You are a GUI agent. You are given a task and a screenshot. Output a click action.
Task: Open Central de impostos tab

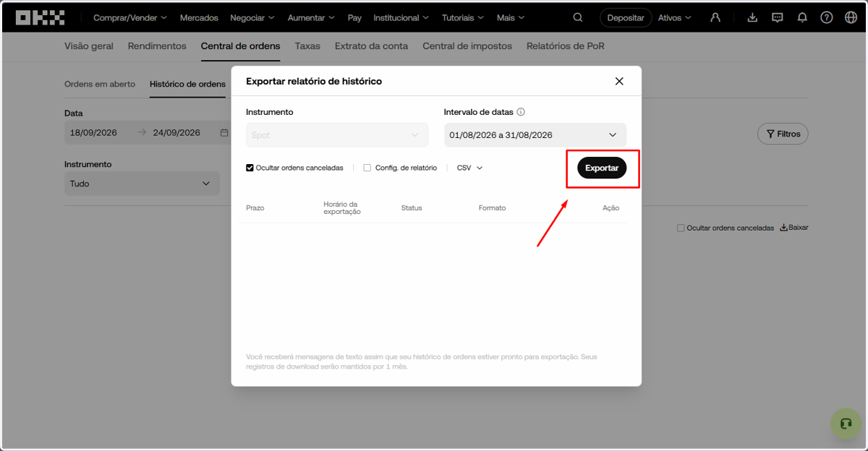[x=467, y=46]
